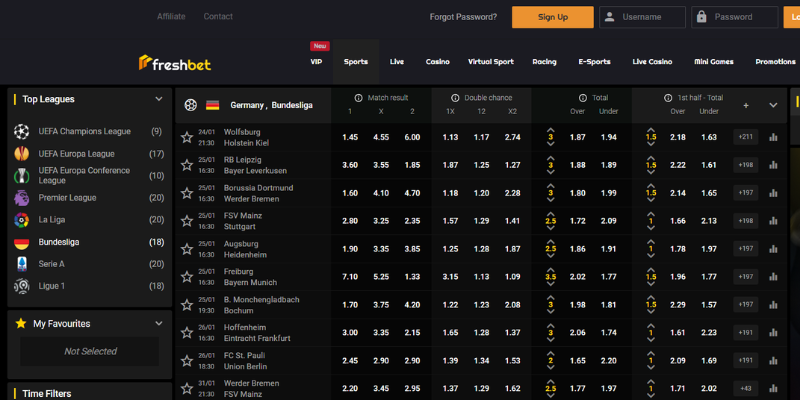Favourite the Wolfsburg vs Holstein Kiel match
The image size is (800, 400).
click(187, 137)
